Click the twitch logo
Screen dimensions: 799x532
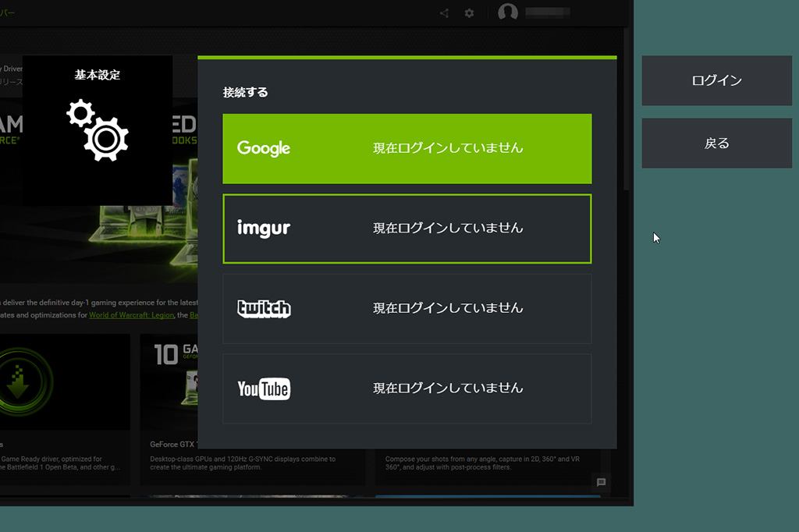[x=264, y=308]
